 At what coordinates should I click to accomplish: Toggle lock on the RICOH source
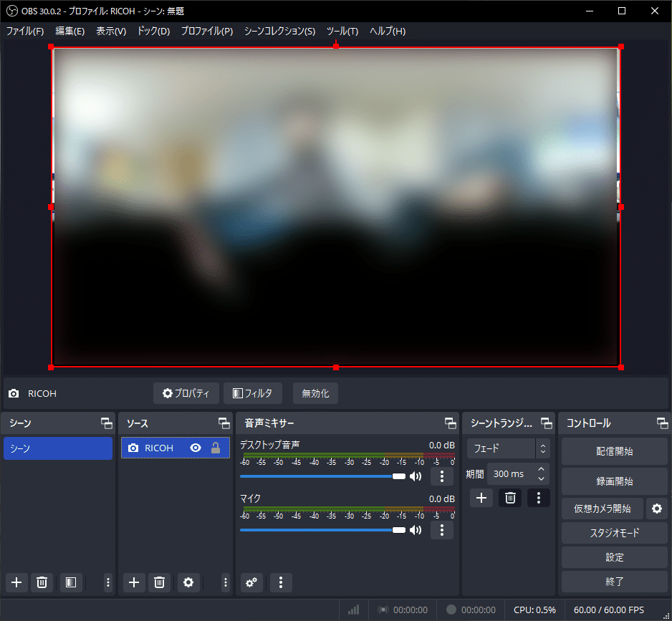(216, 448)
